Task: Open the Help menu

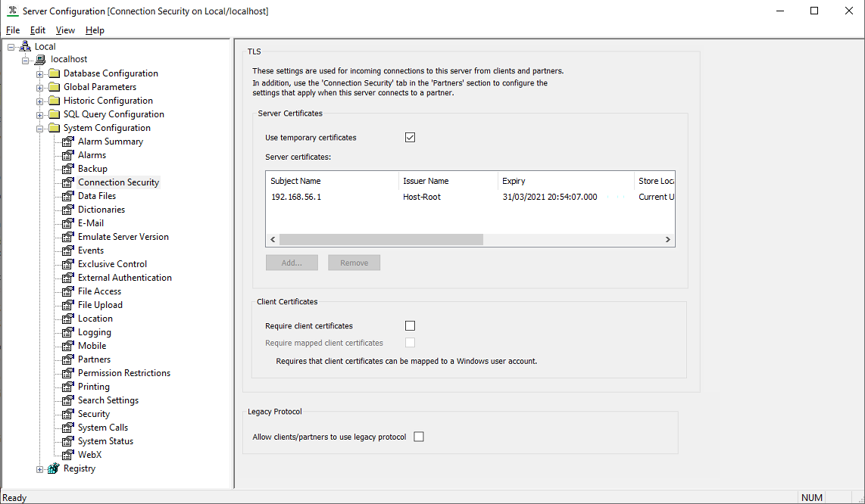Action: [95, 30]
